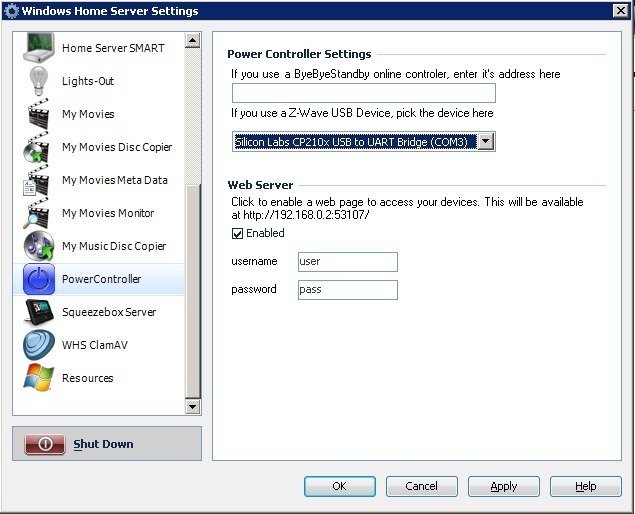The image size is (635, 514).
Task: Open the Help button
Action: [586, 486]
